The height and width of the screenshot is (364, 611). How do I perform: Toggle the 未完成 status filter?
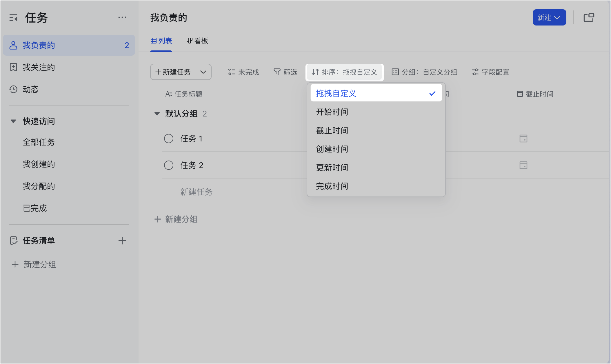coord(243,72)
